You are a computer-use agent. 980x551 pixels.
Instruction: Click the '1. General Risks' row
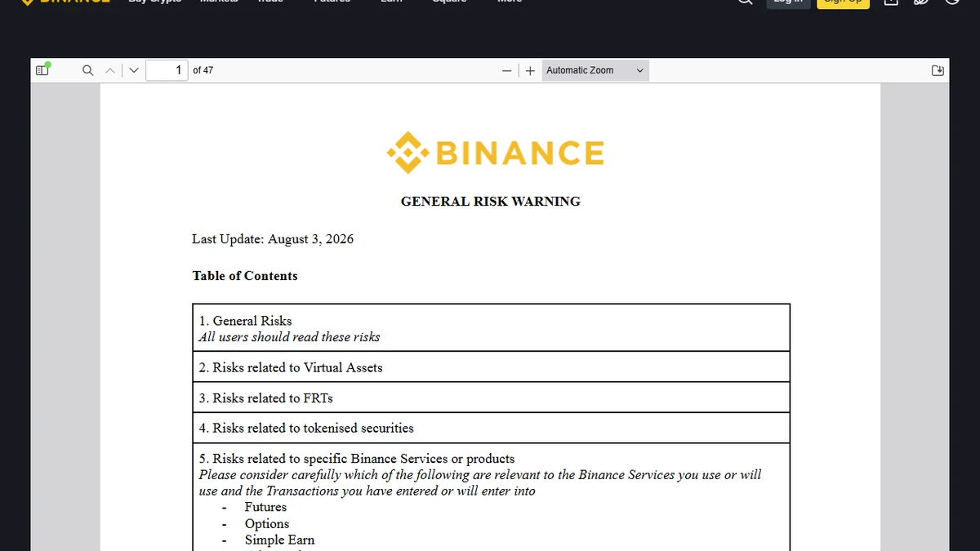click(491, 328)
